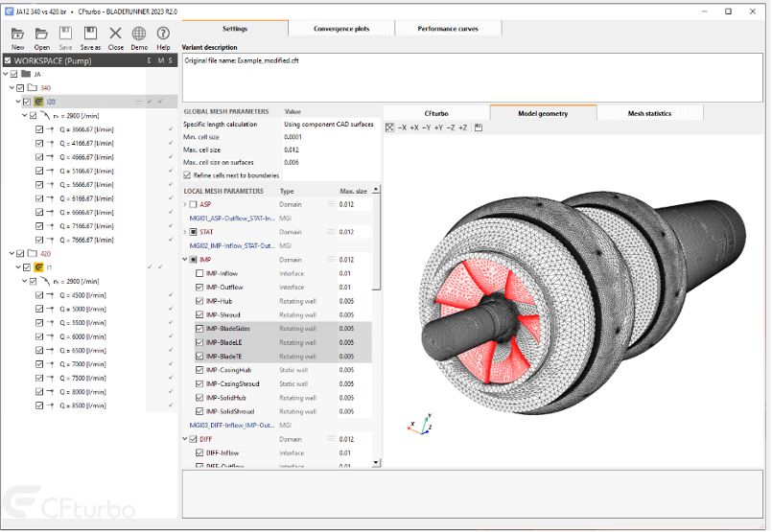
Task: Click the MGI02_IMP-Inflow_STAT-Out... link
Action: 232,245
